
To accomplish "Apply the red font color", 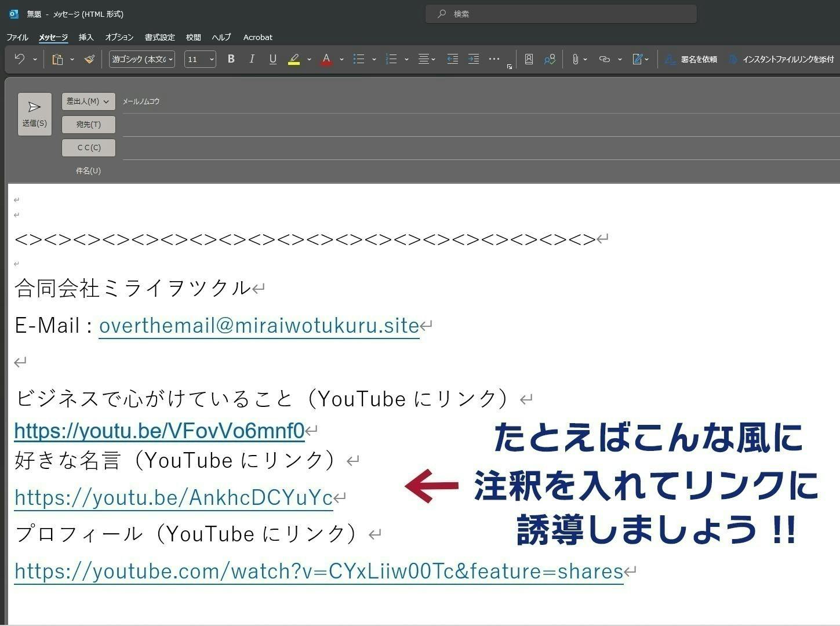I will pos(326,59).
